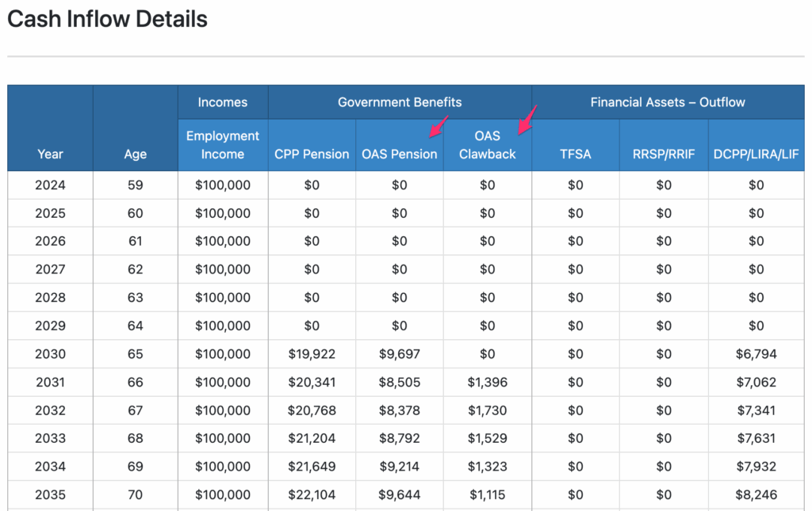Click the pink arrow pointing at OAS Clawback
This screenshot has width=812, height=511.
point(527,119)
